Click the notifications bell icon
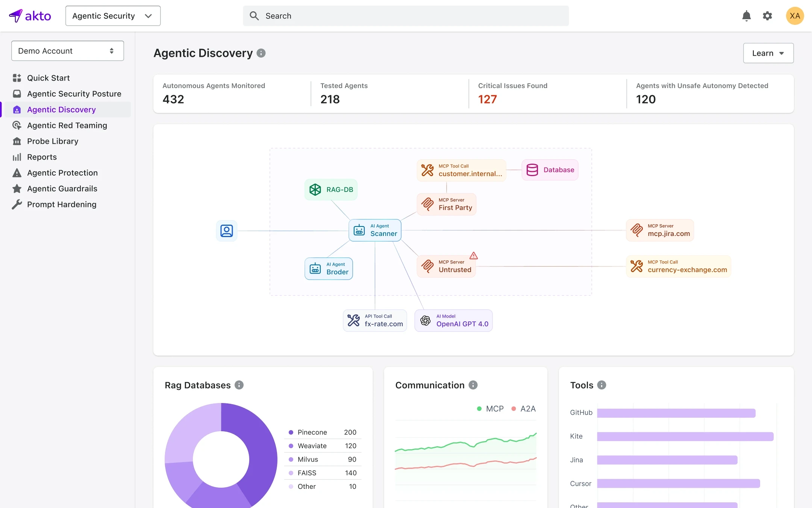Viewport: 812px width, 508px height. pyautogui.click(x=746, y=16)
